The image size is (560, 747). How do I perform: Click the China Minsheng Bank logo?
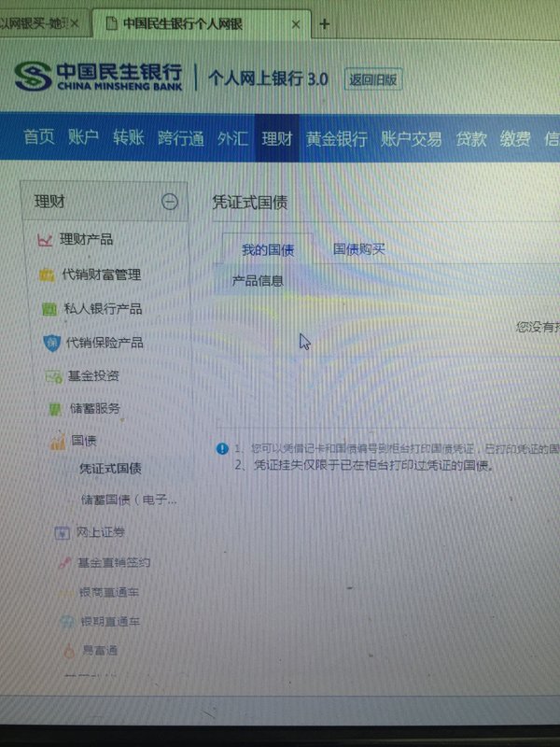click(99, 77)
